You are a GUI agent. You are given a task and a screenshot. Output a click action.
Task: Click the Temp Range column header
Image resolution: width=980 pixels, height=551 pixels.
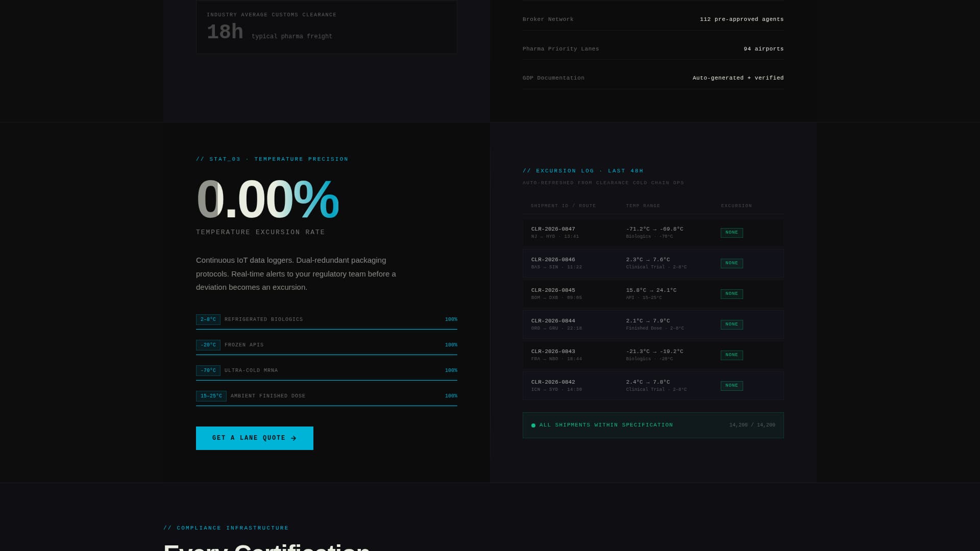(x=643, y=206)
